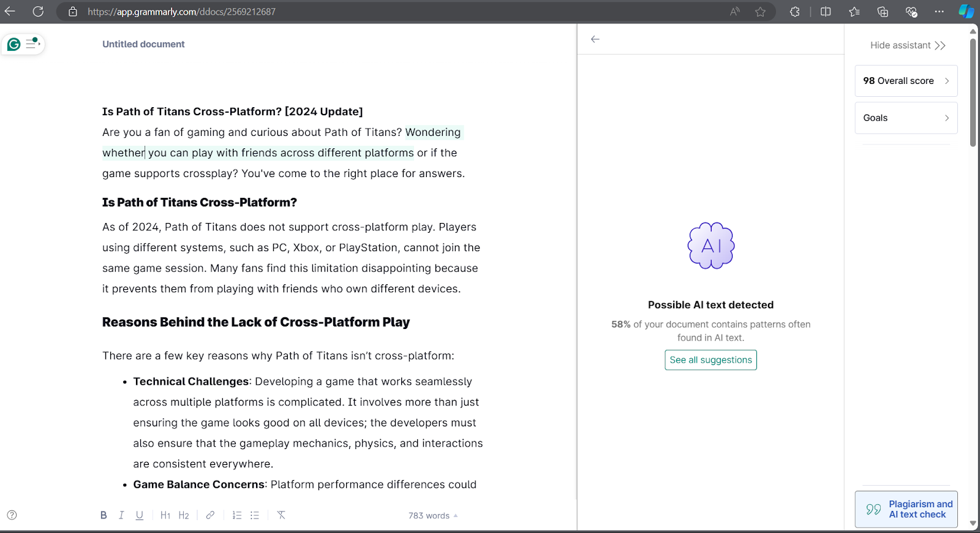Viewport: 980px width, 533px height.
Task: Open the Grammarly logo menu
Action: (x=14, y=44)
